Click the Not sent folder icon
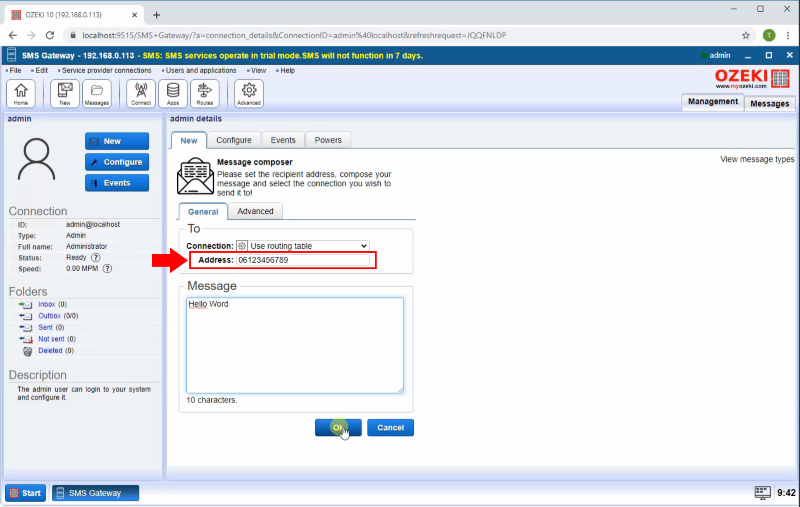This screenshot has width=800, height=507. pyautogui.click(x=26, y=339)
